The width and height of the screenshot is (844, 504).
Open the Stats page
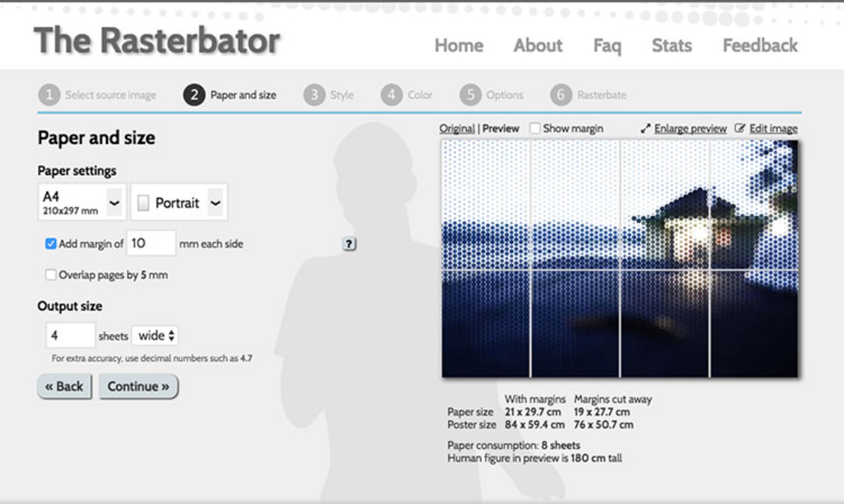coord(672,45)
